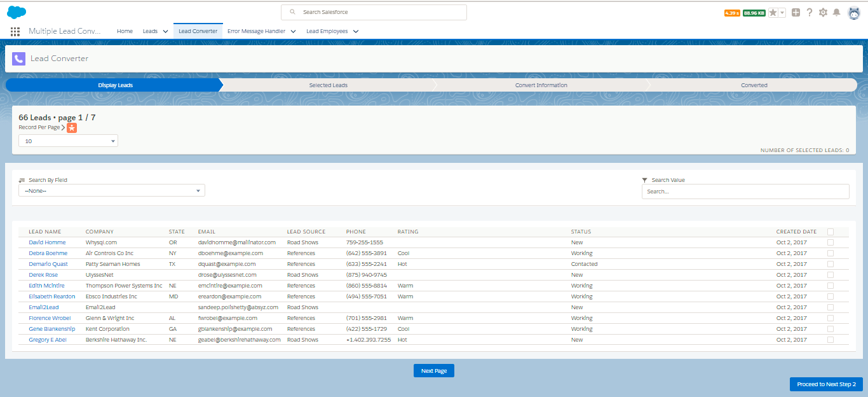Open the global actions plus icon
Screen dimensions: 868x397
[x=796, y=12]
